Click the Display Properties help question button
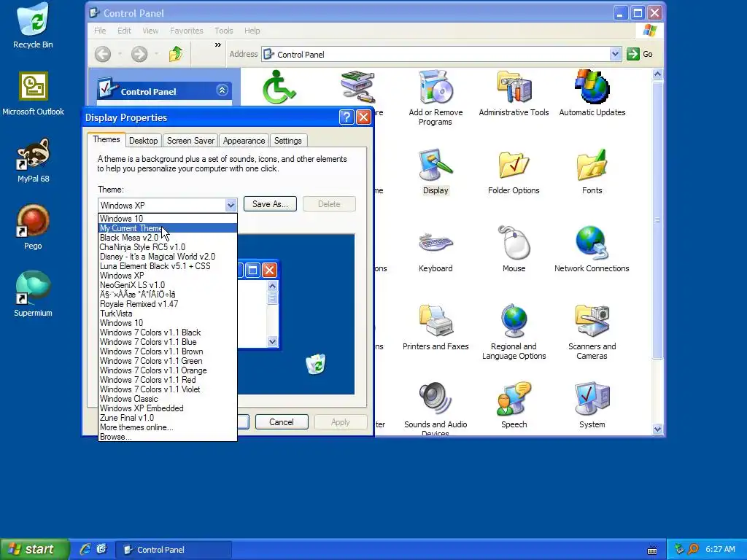The image size is (747, 560). (x=347, y=117)
